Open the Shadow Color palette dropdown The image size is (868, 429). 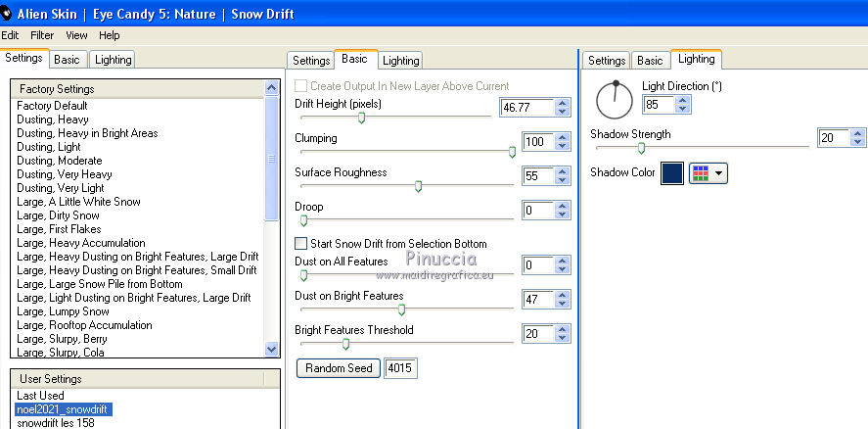708,173
